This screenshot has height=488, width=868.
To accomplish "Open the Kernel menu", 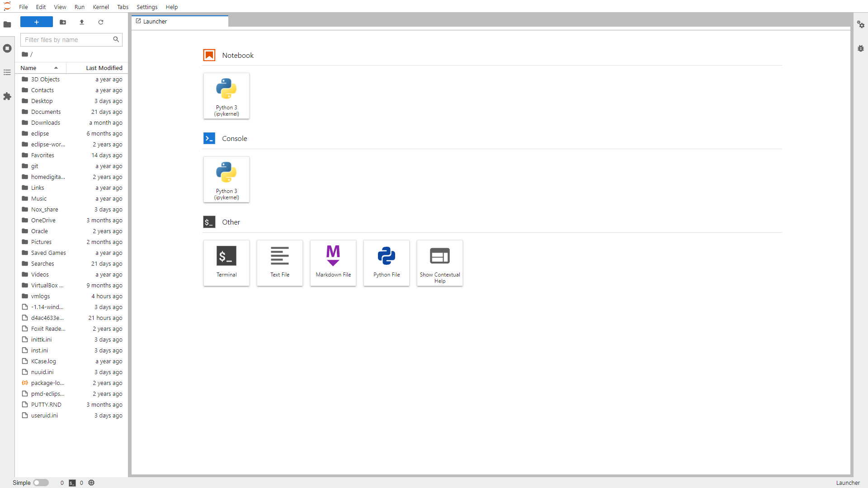I will click(x=100, y=7).
